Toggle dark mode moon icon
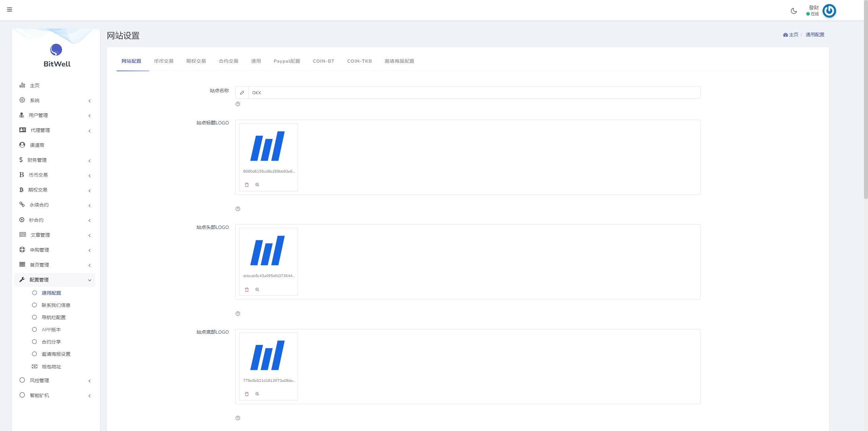The height and width of the screenshot is (431, 868). pos(794,11)
